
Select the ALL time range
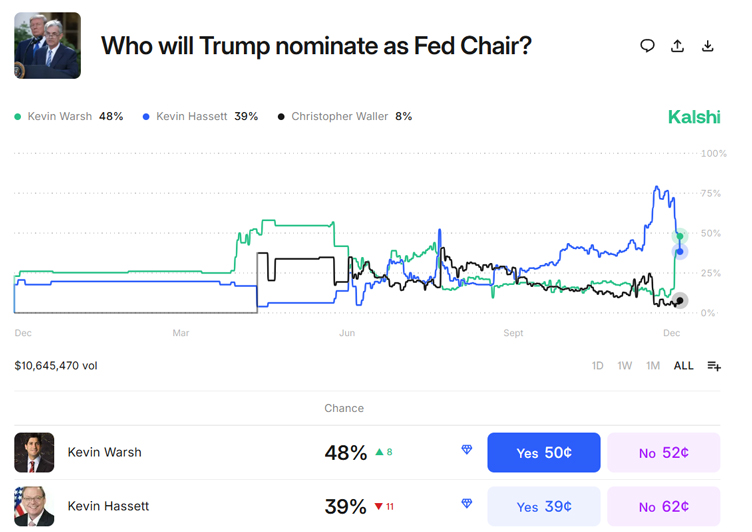tap(683, 366)
